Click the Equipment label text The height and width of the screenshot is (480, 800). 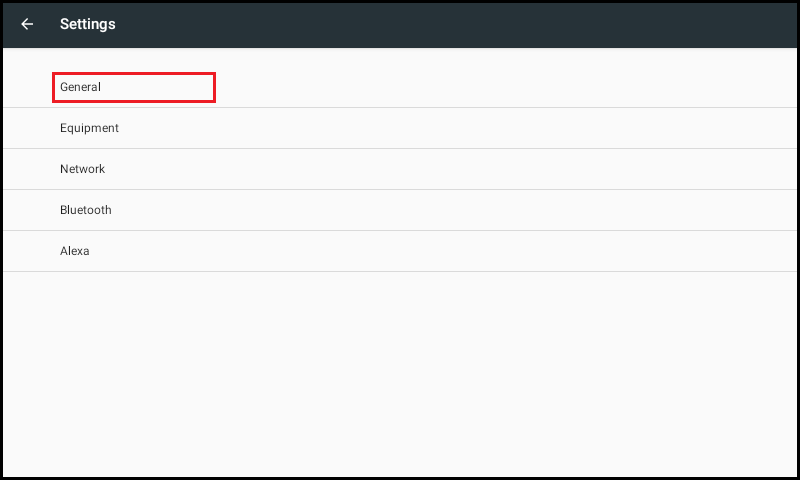click(x=89, y=128)
